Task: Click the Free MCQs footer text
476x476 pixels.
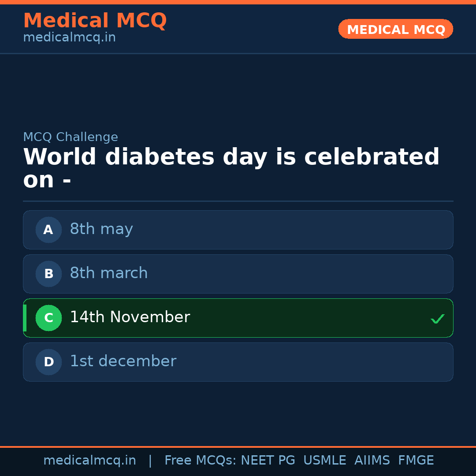Action: click(x=200, y=461)
